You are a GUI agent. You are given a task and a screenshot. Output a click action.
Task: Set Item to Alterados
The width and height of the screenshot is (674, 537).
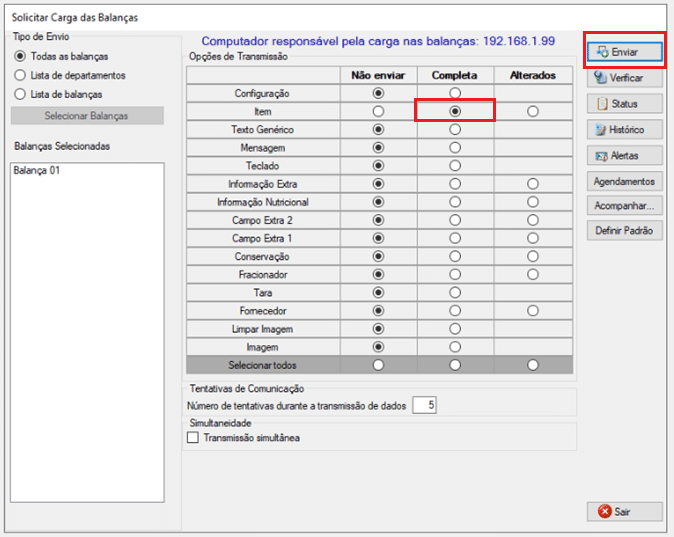click(x=533, y=111)
